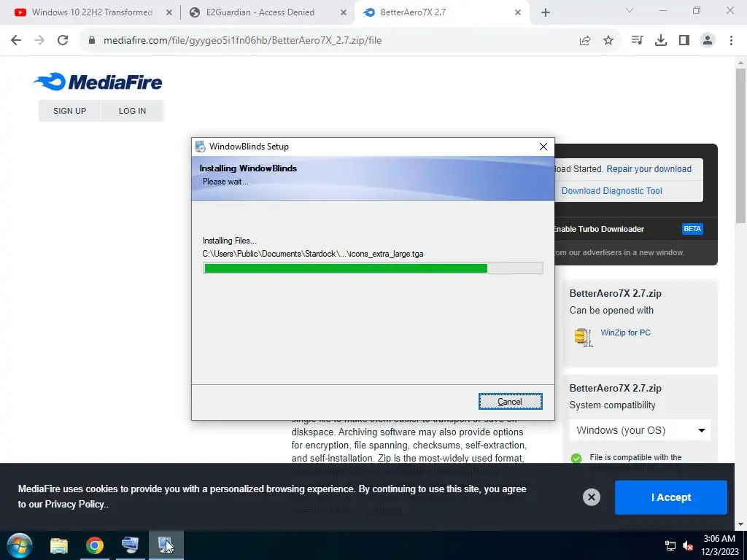This screenshot has height=560, width=747.
Task: Go back using the browser back arrow
Action: pyautogui.click(x=16, y=41)
